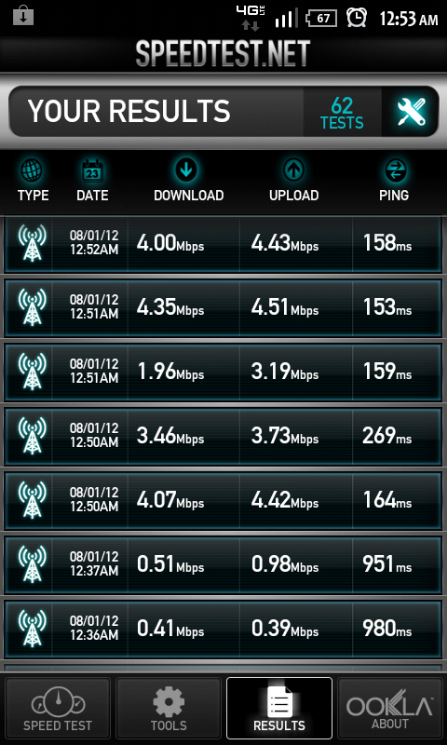The height and width of the screenshot is (745, 447).
Task: Sort results by Download arrow icon
Action: click(x=186, y=170)
